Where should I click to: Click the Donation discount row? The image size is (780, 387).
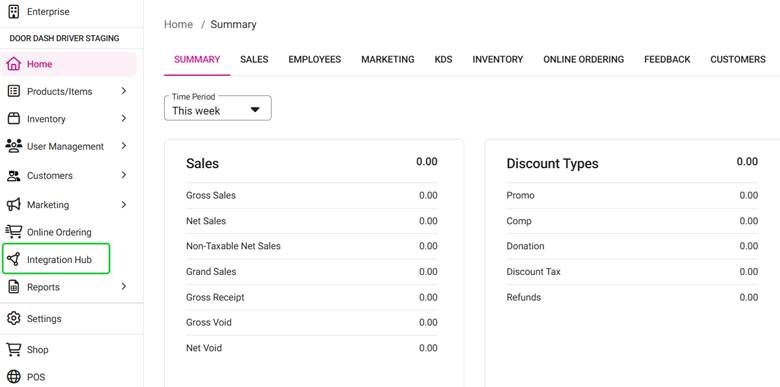(x=632, y=246)
